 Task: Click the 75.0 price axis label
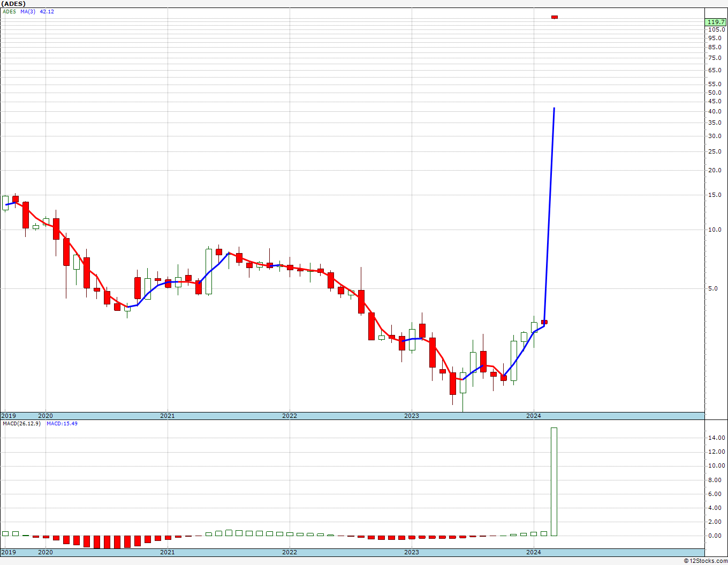715,58
